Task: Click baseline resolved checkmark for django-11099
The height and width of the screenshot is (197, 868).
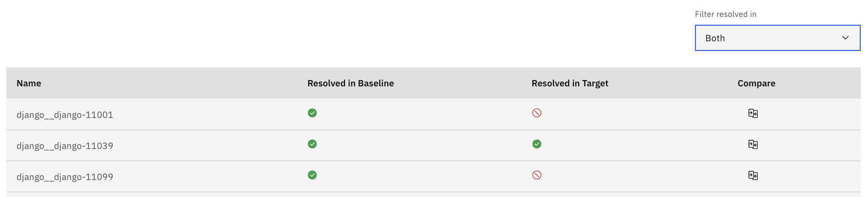Action: pos(312,175)
